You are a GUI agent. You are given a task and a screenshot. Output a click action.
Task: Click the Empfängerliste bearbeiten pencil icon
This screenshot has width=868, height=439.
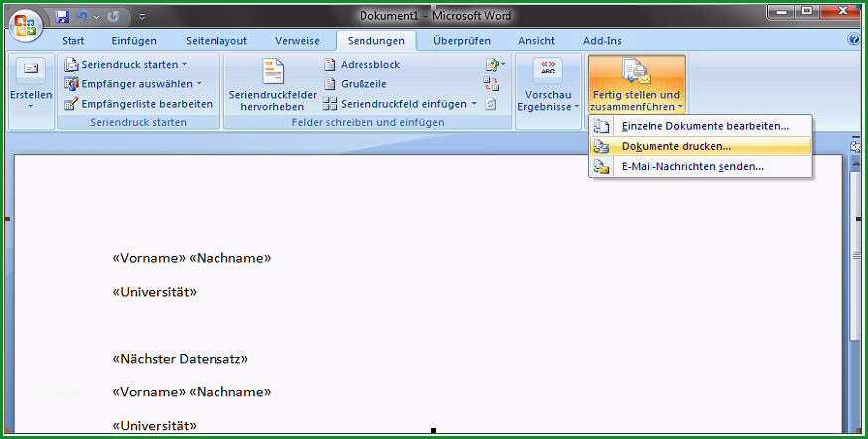point(71,104)
